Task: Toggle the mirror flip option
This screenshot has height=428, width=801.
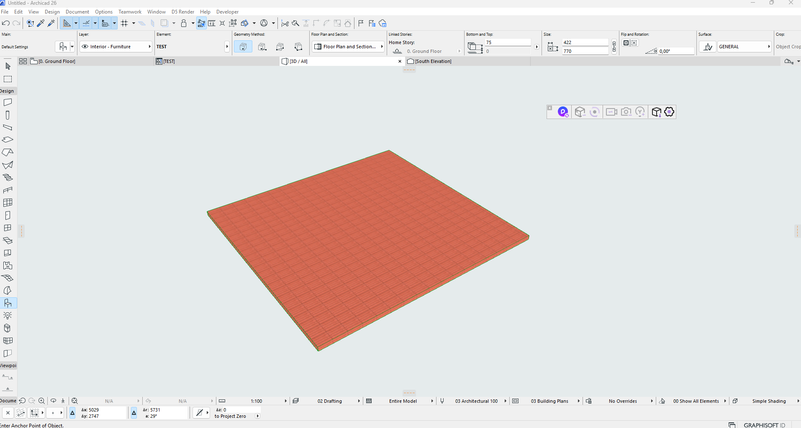Action: click(626, 43)
